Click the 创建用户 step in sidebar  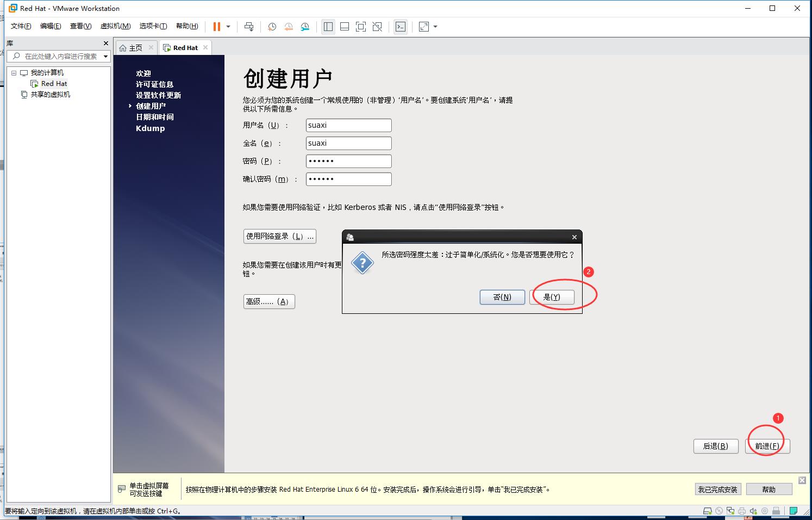point(151,106)
